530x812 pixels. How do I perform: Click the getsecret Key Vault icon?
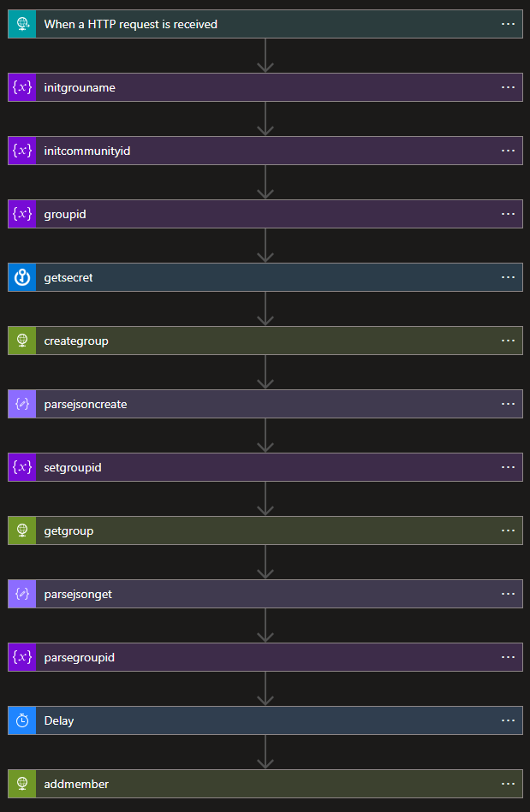pyautogui.click(x=23, y=277)
